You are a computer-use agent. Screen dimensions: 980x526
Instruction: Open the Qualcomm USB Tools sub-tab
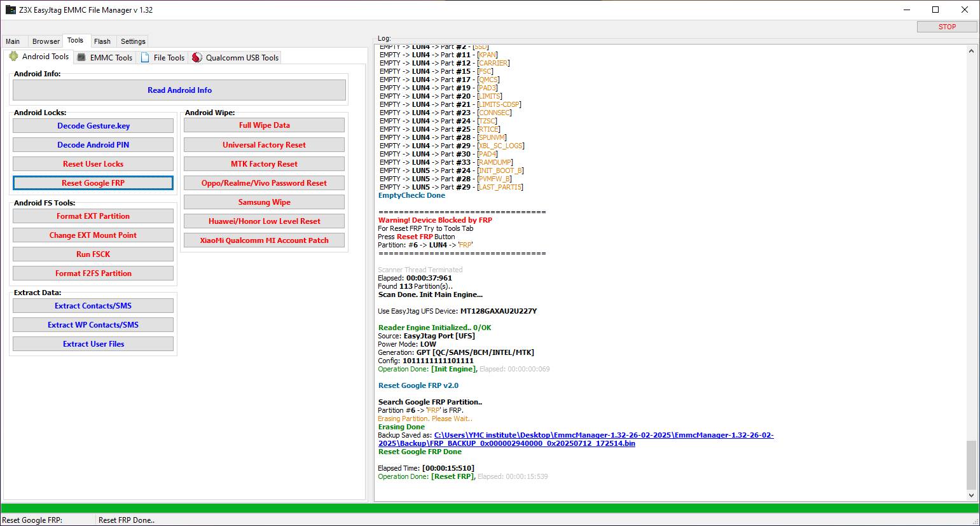[235, 57]
